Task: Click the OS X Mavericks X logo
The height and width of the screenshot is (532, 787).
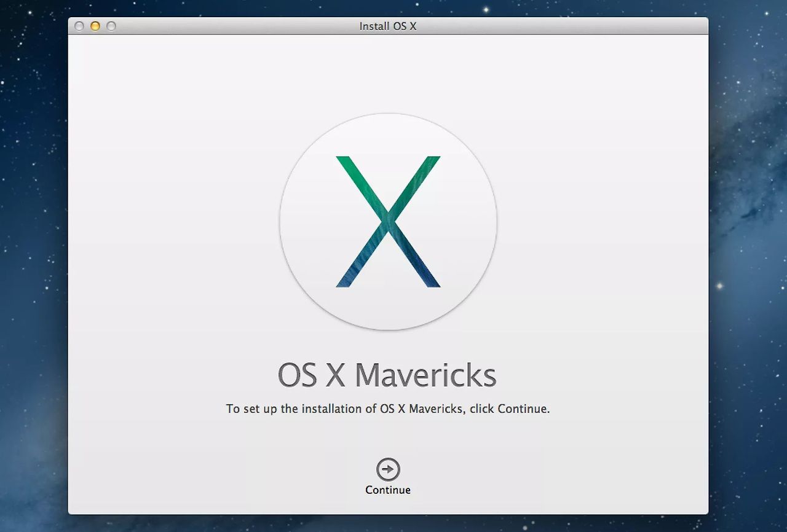Action: [x=388, y=222]
